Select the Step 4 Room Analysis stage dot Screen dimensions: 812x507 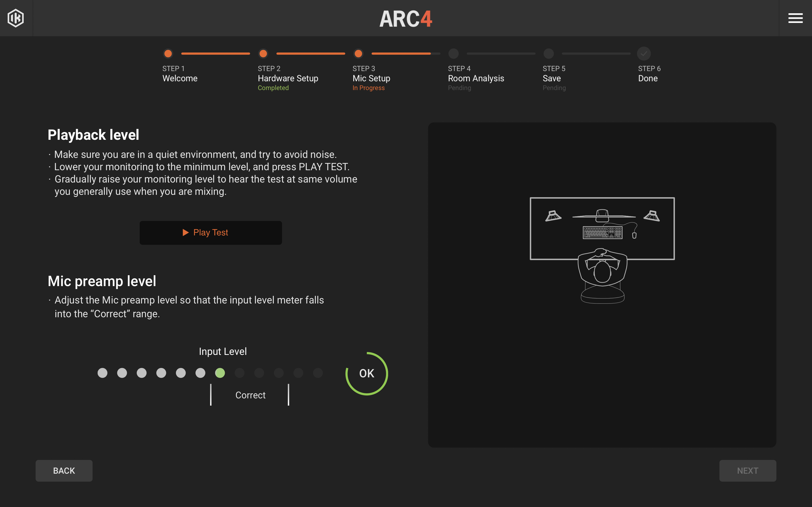click(x=454, y=53)
